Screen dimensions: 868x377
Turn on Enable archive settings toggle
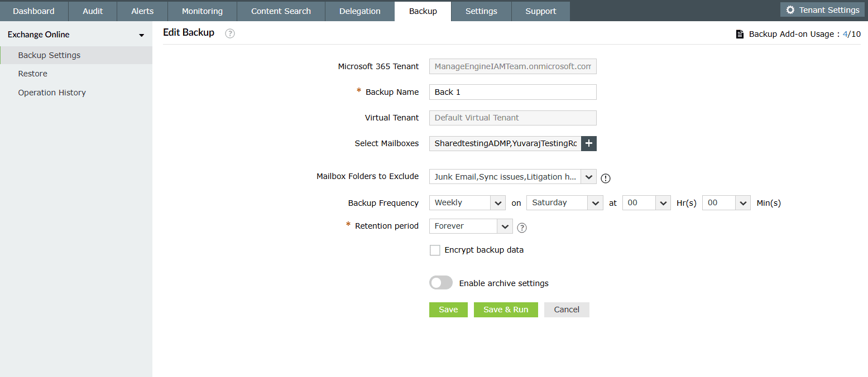(441, 283)
